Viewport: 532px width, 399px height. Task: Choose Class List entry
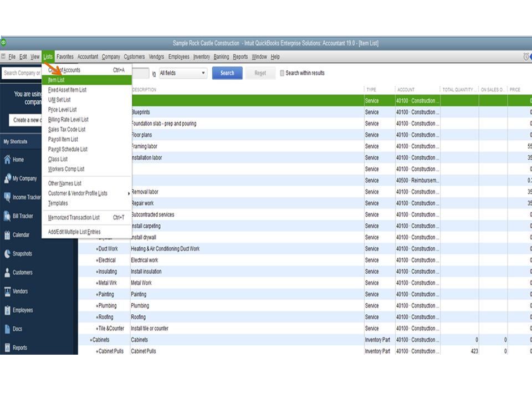tap(86, 159)
